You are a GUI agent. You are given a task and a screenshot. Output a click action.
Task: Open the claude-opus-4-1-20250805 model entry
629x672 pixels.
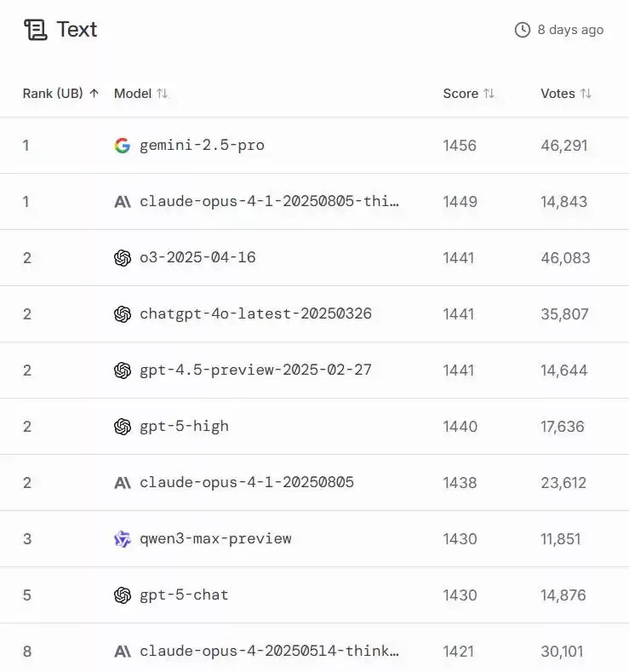pos(247,483)
